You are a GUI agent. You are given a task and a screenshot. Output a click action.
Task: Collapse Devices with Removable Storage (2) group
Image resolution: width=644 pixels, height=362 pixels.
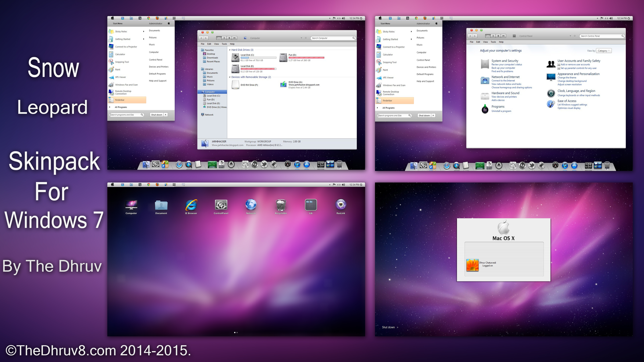230,77
